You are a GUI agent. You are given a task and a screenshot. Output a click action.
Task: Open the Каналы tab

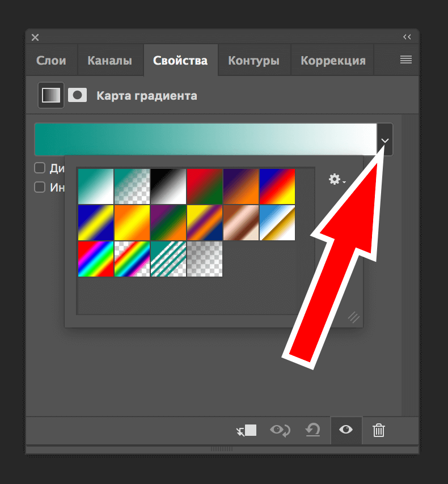coord(110,61)
